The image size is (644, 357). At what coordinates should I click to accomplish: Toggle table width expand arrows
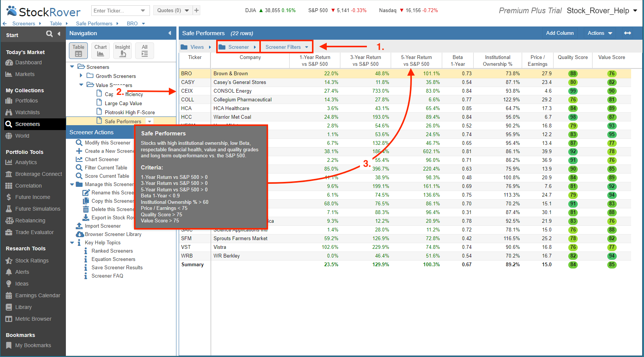tap(627, 33)
